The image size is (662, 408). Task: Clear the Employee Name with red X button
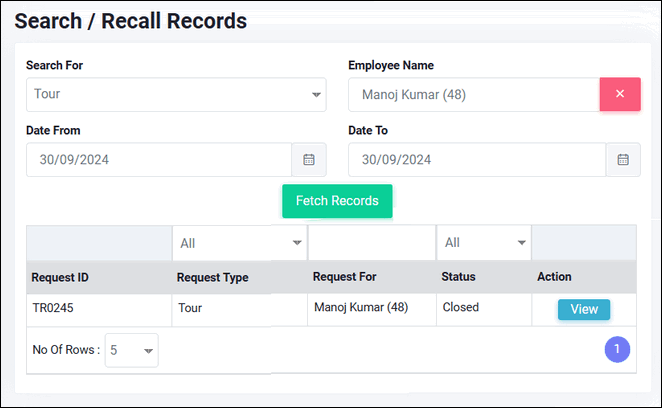(x=619, y=94)
